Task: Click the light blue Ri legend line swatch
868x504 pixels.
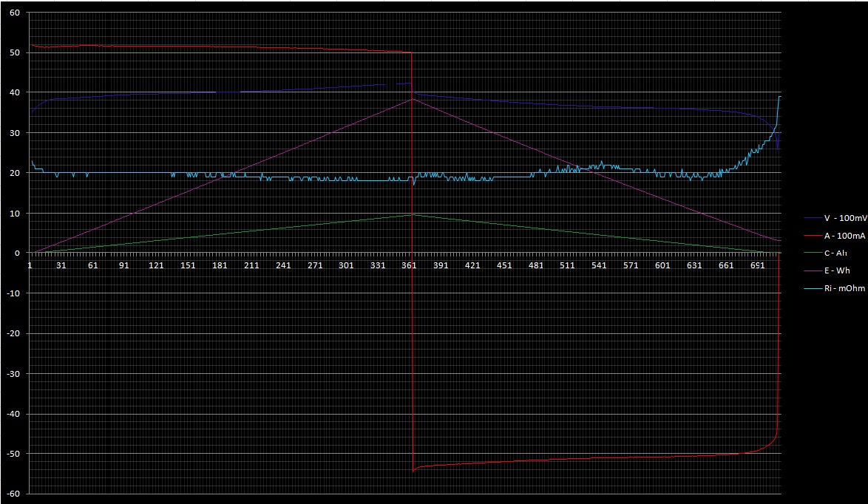Action: click(812, 288)
